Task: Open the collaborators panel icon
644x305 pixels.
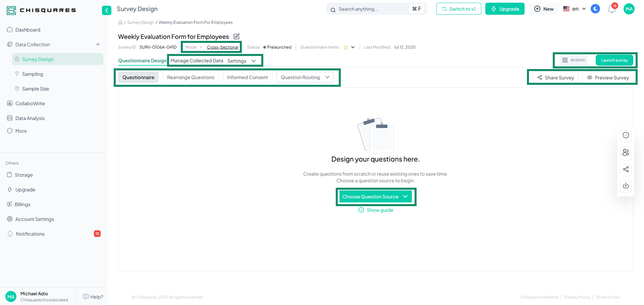Action: pos(626,153)
